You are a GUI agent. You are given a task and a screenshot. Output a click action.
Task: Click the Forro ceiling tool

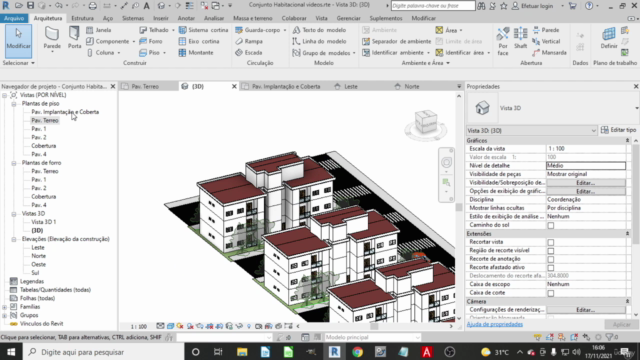pos(151,41)
